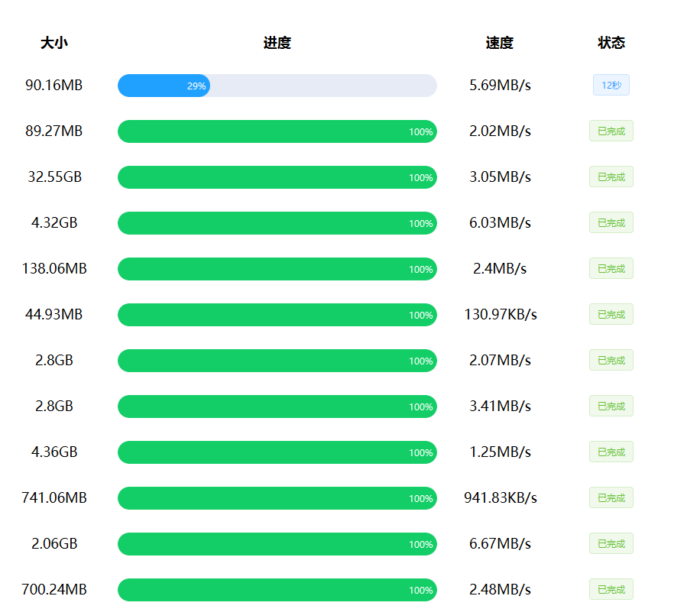The width and height of the screenshot is (700, 609).
Task: Click the 3.41MB/s speed value
Action: 500,406
